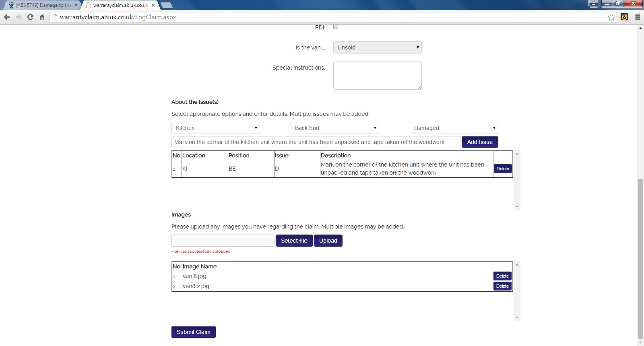Click the Upload button

click(328, 241)
